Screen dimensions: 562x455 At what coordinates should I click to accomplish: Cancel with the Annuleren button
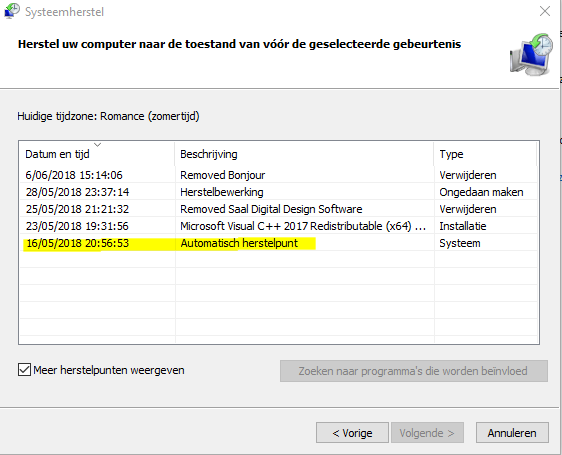coord(512,433)
